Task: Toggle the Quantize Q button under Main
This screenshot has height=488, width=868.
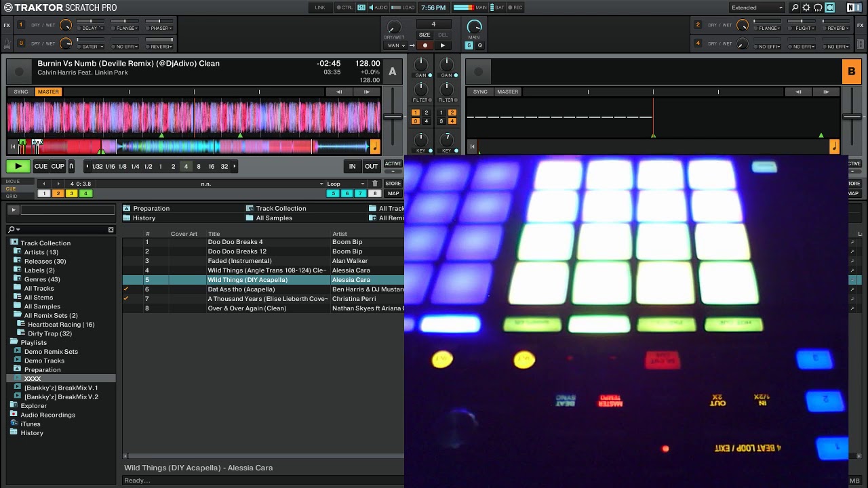Action: pos(479,45)
